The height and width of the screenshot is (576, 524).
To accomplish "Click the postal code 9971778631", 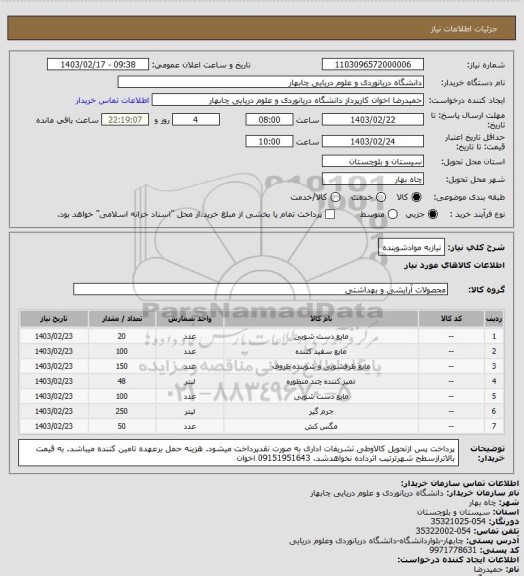I will 453,550.
